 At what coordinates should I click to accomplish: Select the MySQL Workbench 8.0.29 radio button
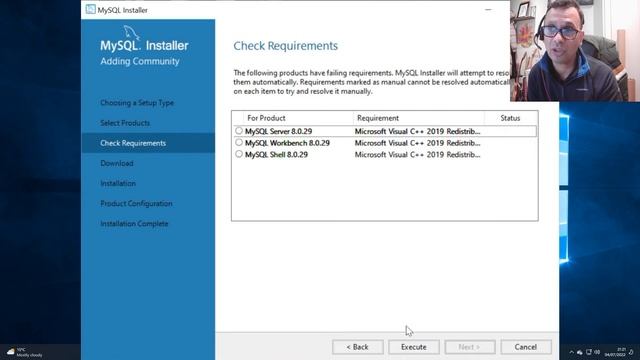(x=239, y=142)
